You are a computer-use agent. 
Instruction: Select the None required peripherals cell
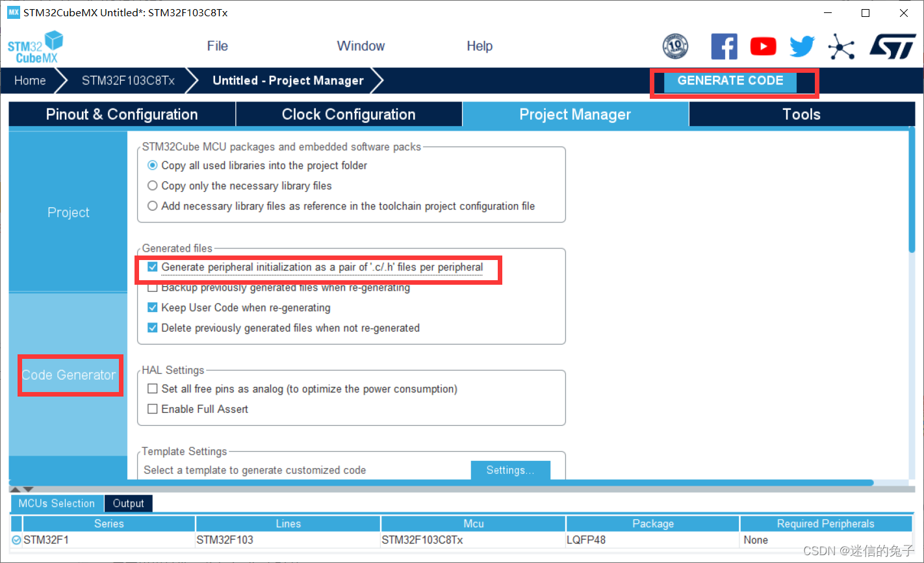pos(826,540)
